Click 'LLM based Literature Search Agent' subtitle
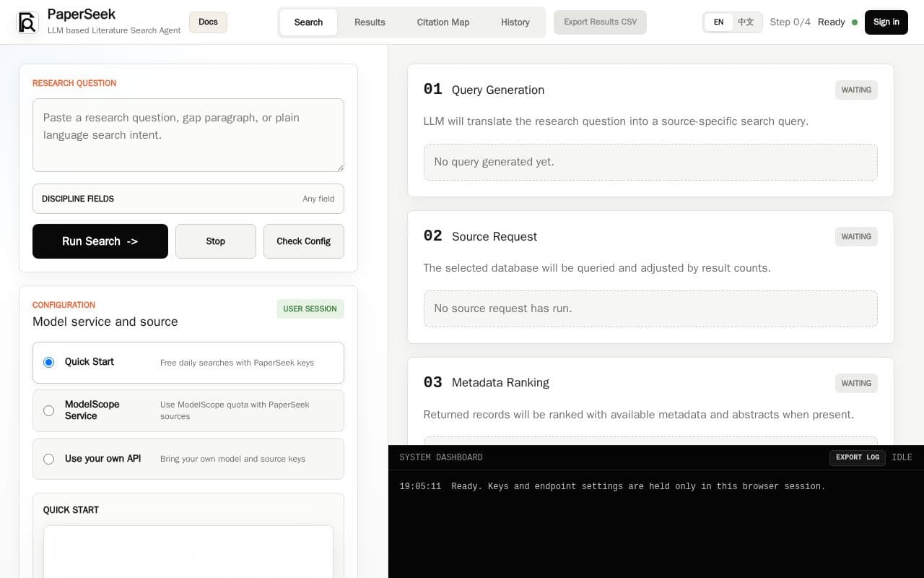The height and width of the screenshot is (578, 924). point(114,30)
